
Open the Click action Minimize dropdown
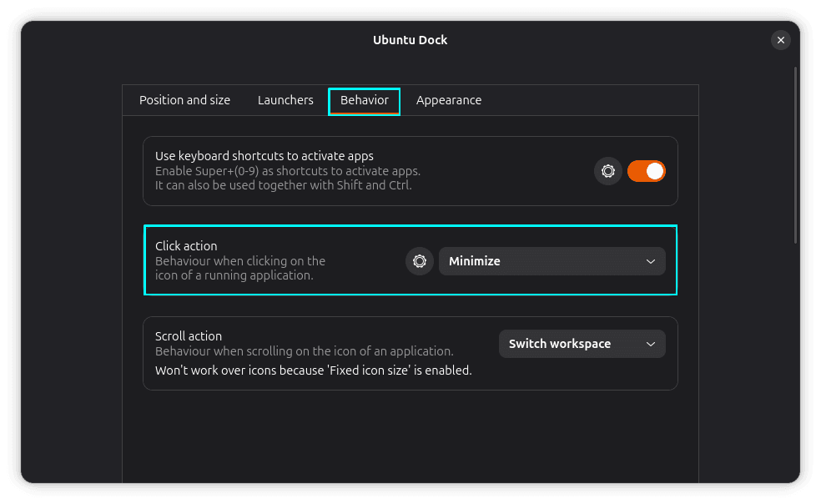click(x=552, y=261)
